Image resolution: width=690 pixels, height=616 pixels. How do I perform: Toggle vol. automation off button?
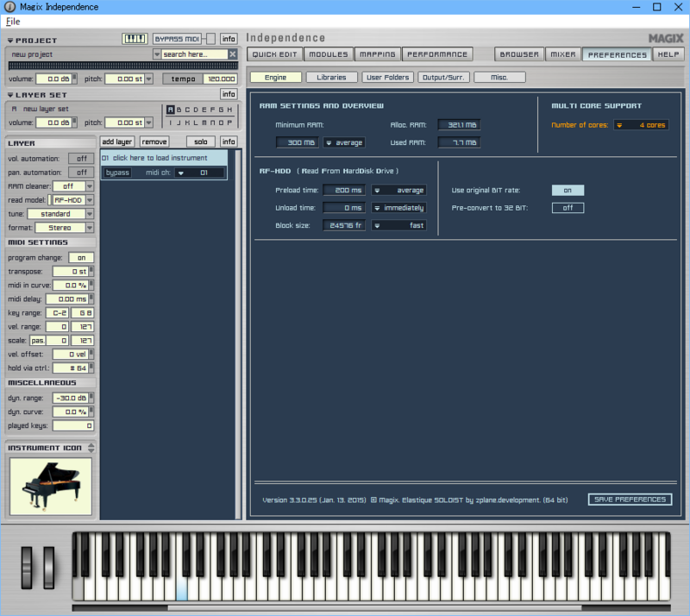click(81, 159)
